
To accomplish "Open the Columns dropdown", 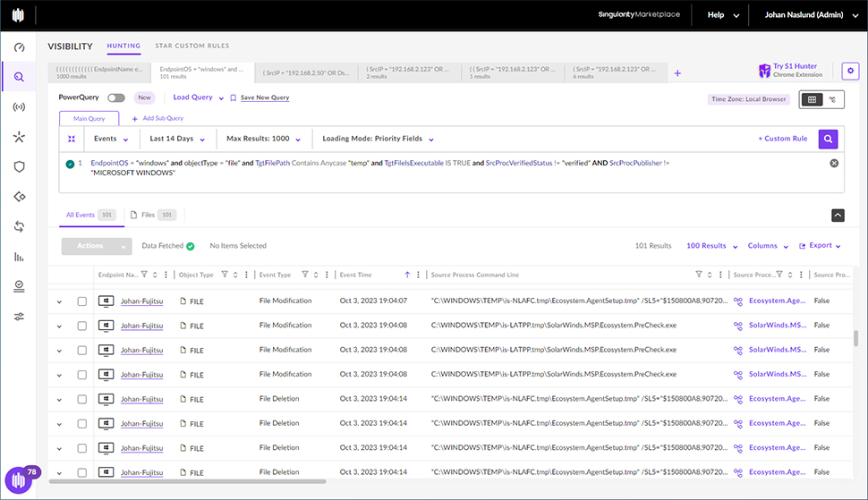I will click(768, 246).
